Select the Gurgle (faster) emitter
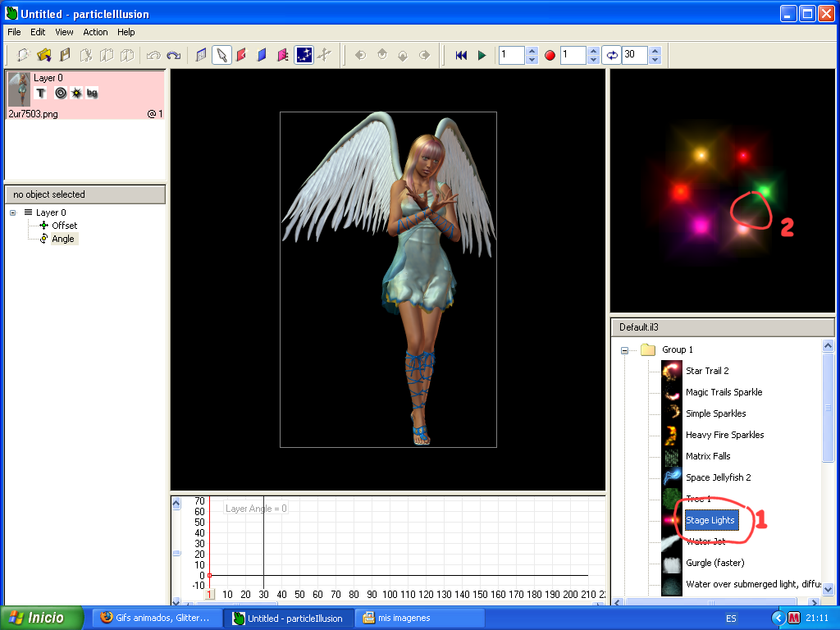 point(715,563)
